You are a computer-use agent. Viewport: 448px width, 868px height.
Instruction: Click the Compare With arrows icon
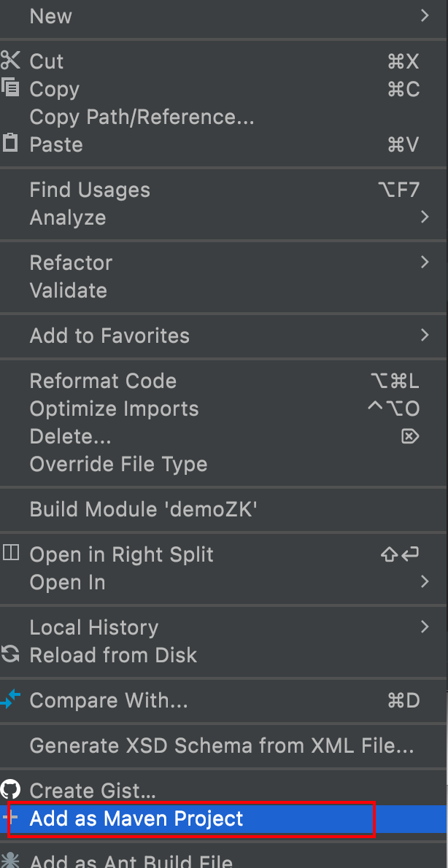click(10, 701)
